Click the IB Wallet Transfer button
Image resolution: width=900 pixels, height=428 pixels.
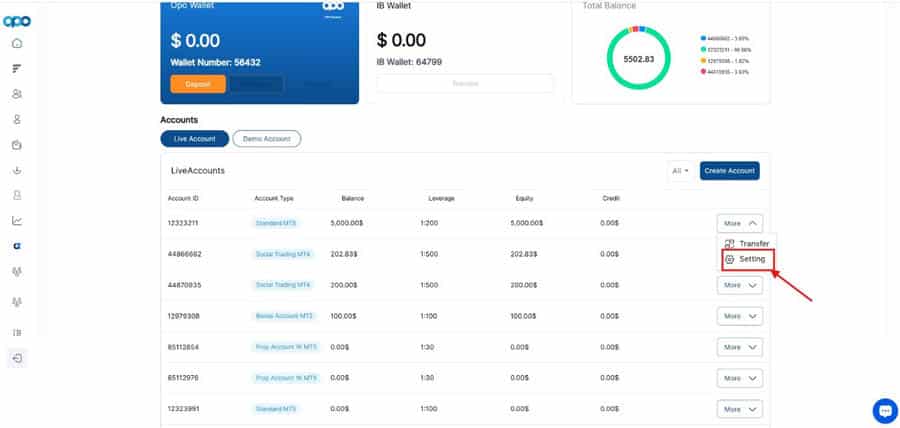[465, 84]
